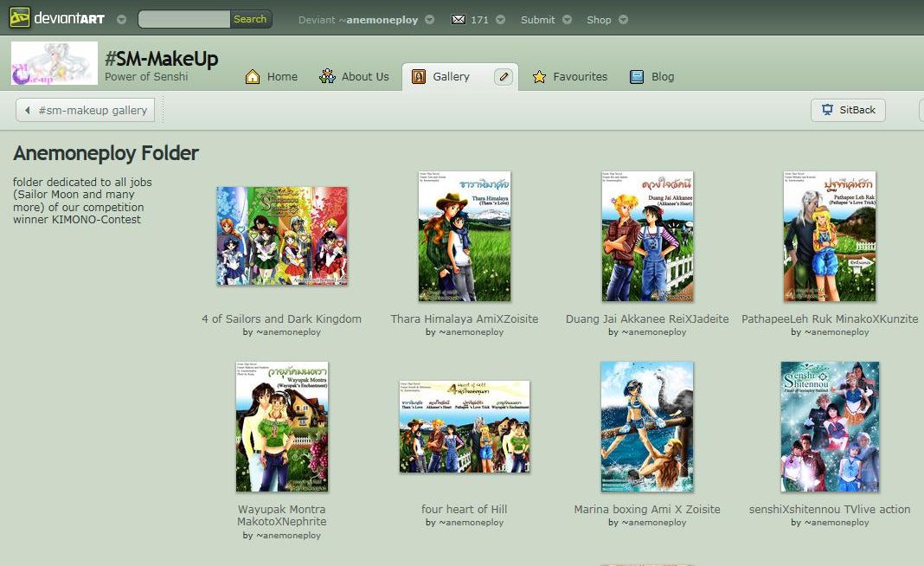Click the deviantART logo
Screen dimensions: 924x566
[x=57, y=18]
